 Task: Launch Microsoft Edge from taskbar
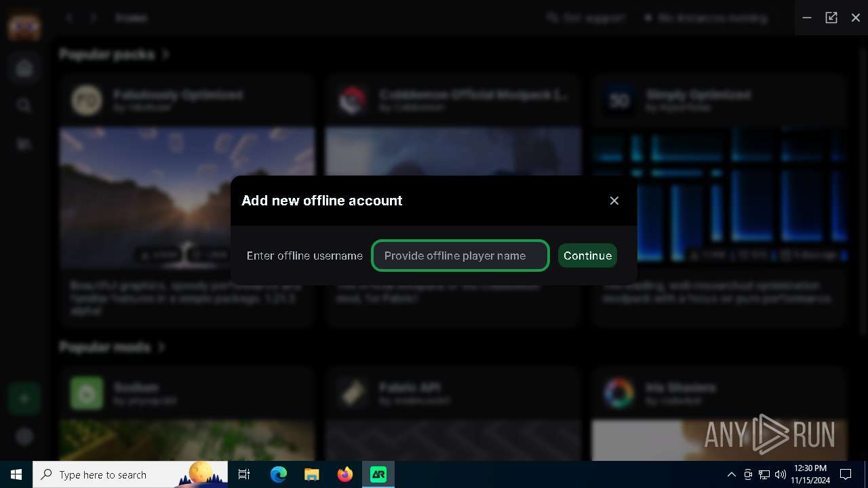click(x=279, y=474)
